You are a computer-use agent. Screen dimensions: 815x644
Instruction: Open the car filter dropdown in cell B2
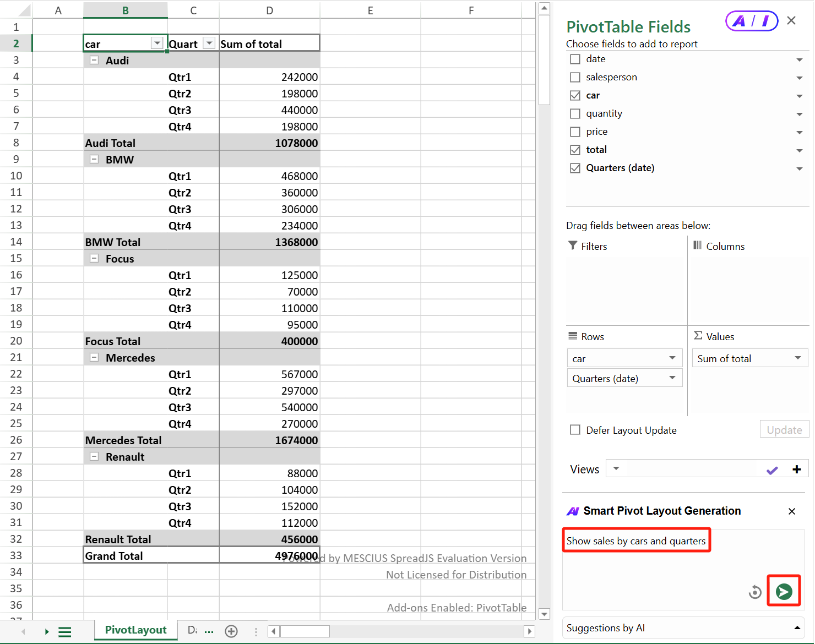157,43
